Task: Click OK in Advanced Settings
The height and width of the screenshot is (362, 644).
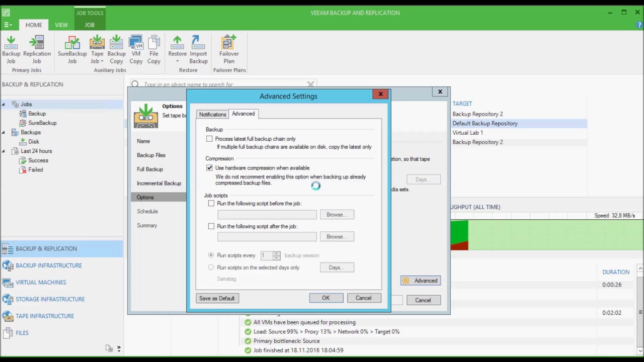Action: pos(326,298)
